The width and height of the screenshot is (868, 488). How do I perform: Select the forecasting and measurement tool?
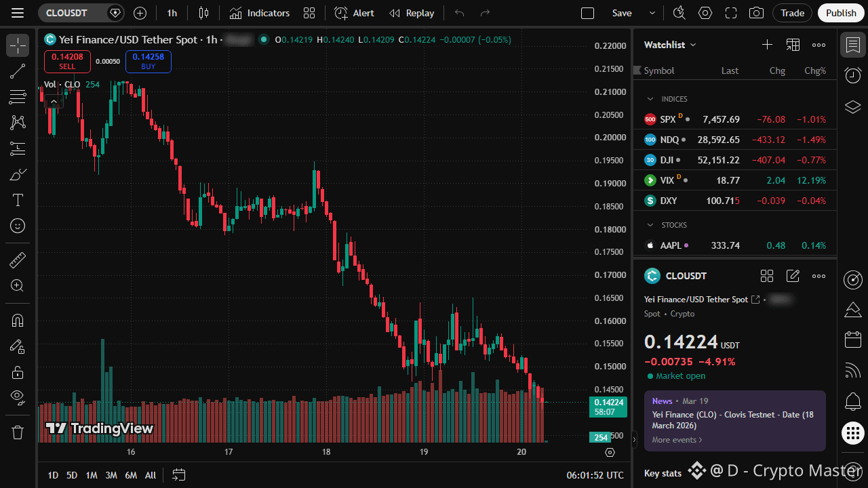point(18,148)
